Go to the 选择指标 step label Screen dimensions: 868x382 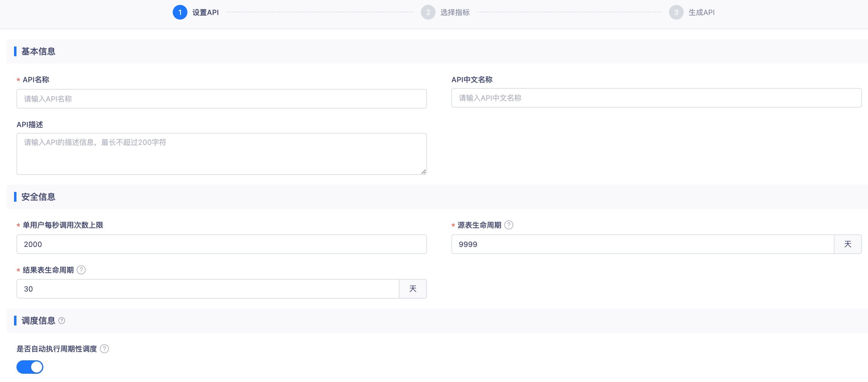click(x=455, y=13)
